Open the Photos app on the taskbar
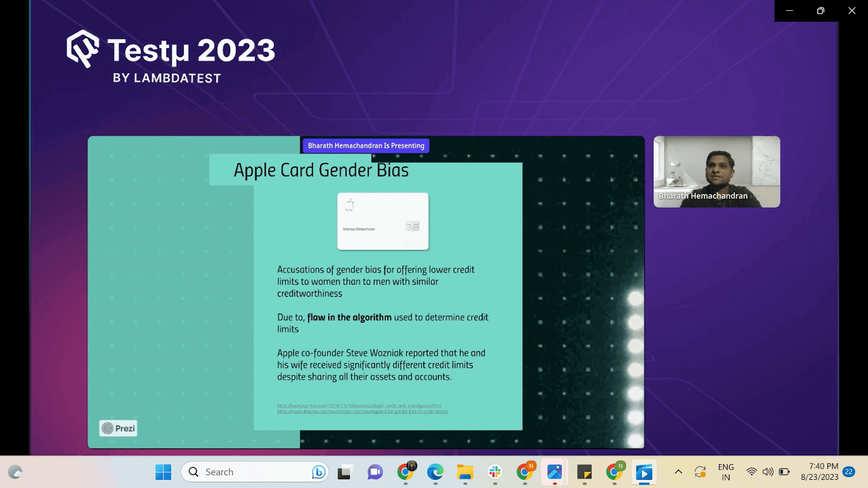The width and height of the screenshot is (868, 488). [x=554, y=472]
